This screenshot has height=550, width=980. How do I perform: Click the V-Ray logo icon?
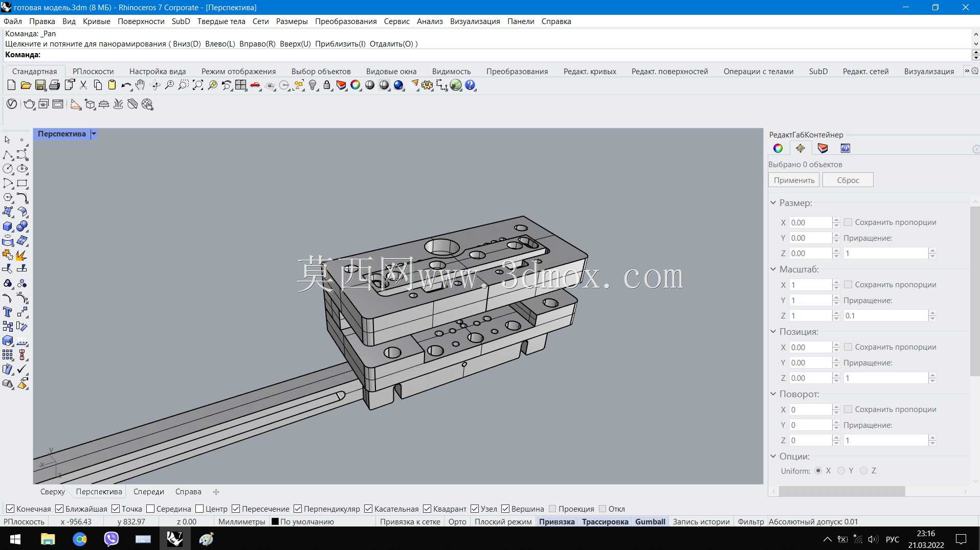(12, 104)
